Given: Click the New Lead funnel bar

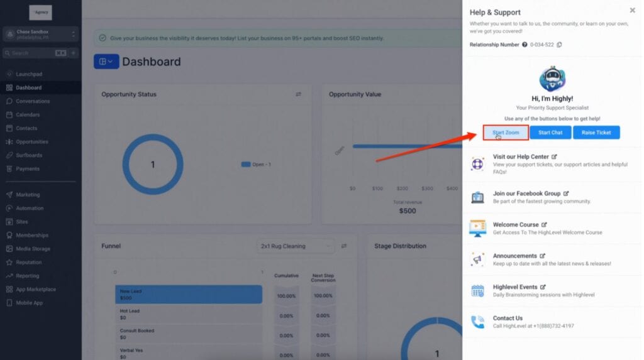Looking at the screenshot, I should 189,295.
